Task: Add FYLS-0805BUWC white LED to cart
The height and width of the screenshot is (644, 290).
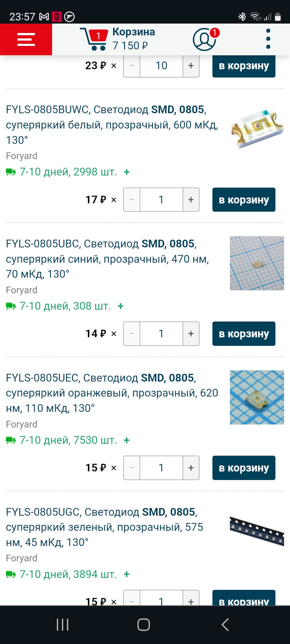Action: [x=243, y=200]
